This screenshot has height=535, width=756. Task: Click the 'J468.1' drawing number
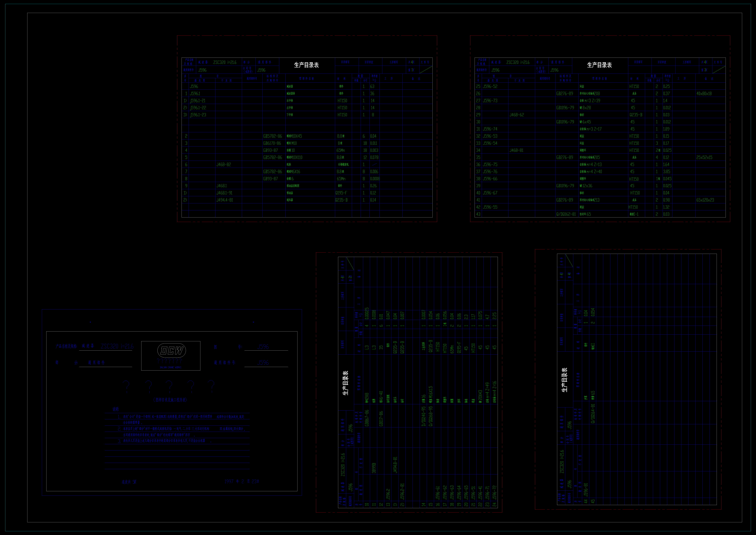[x=222, y=186]
